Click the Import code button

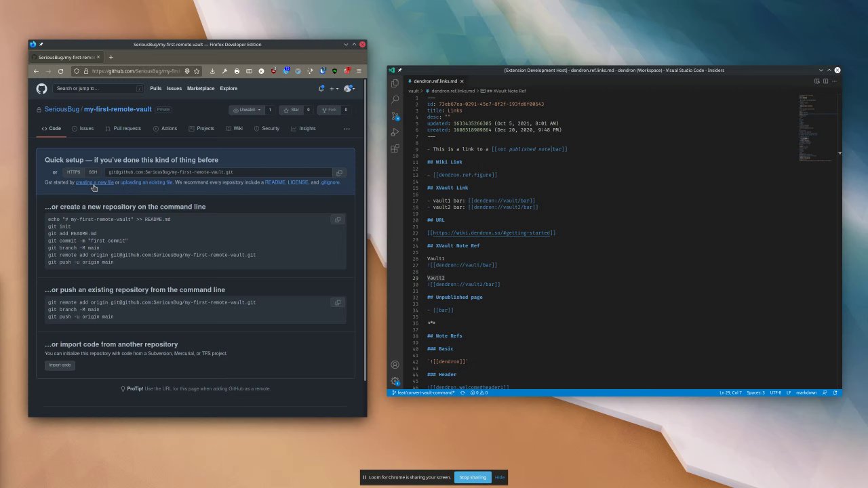[x=60, y=365]
